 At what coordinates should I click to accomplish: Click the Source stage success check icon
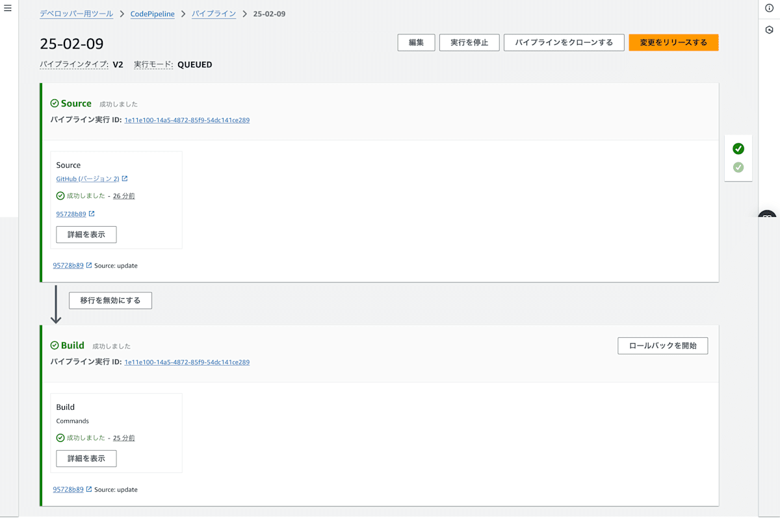[x=55, y=103]
